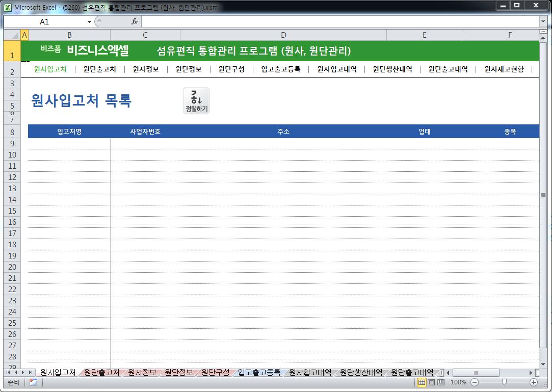The width and height of the screenshot is (552, 392).
Task: Open the Name Box dropdown
Action: coord(89,21)
